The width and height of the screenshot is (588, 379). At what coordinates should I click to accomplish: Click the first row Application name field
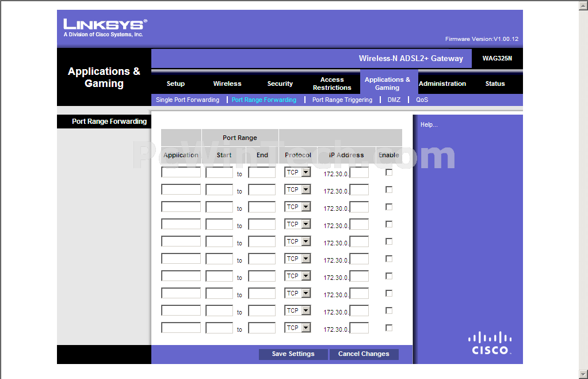click(x=181, y=172)
